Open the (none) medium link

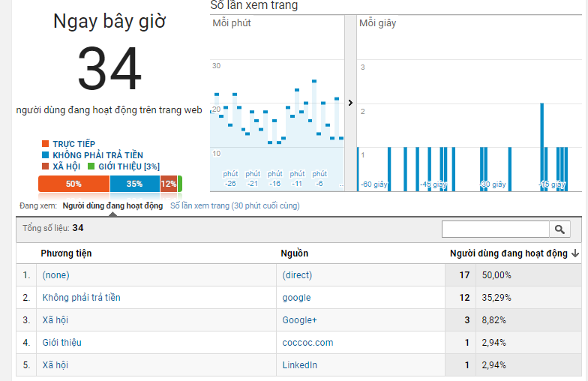click(55, 274)
